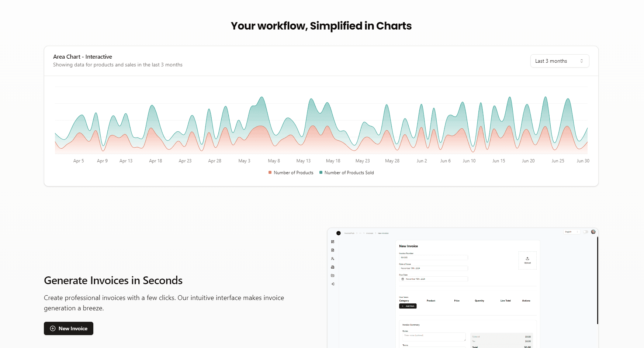
Task: Click the 'Jun 2' axis label
Action: click(422, 161)
